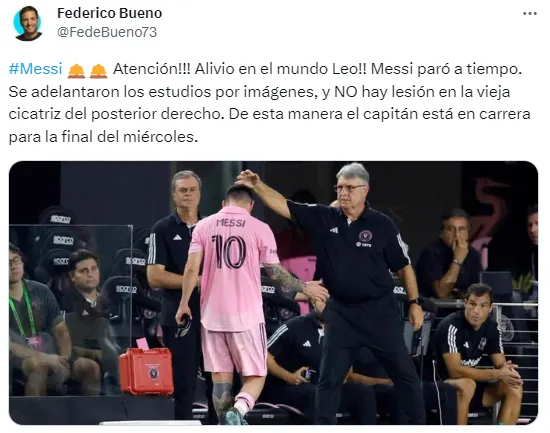Visit the @FedeBueno73 handle
This screenshot has height=433, width=550.
coord(107,32)
